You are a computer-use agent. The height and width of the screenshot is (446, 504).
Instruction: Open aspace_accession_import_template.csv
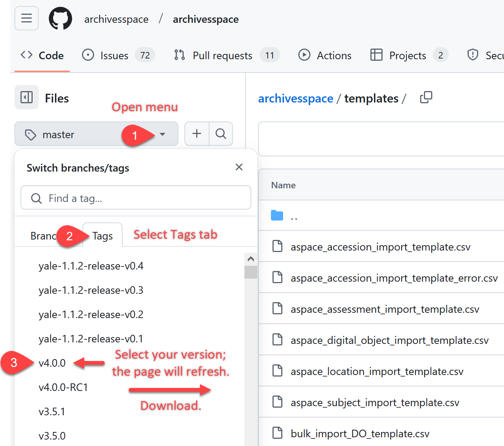coord(380,246)
